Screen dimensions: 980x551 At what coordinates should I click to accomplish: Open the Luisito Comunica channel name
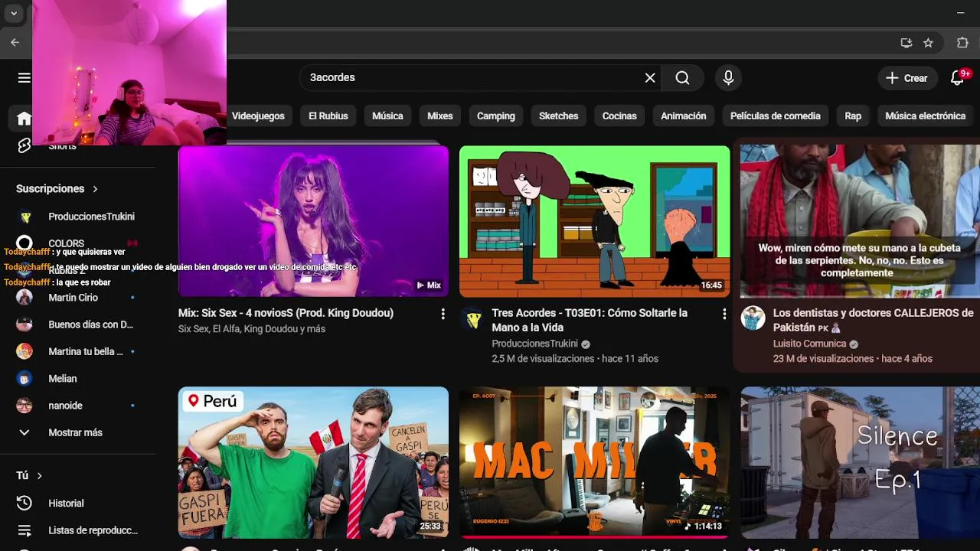click(x=809, y=344)
